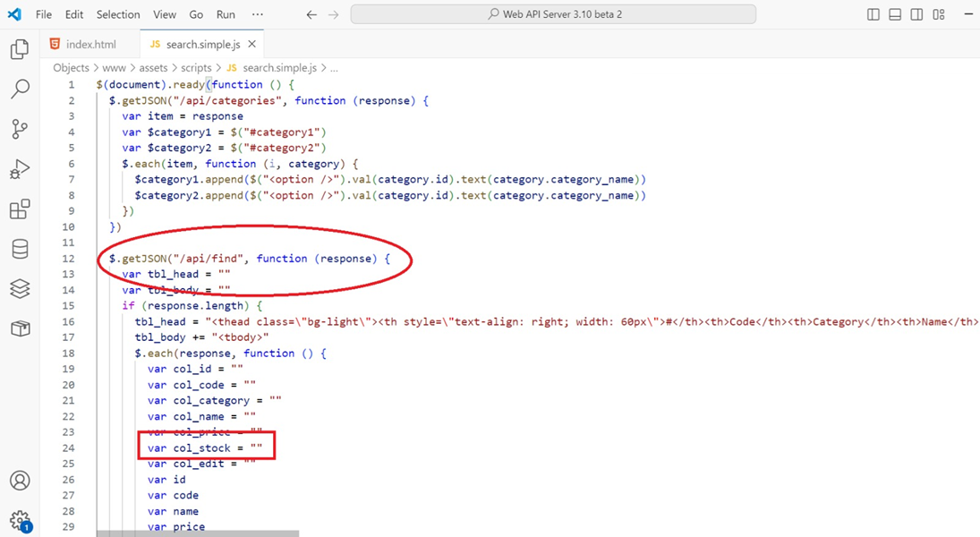Click the Objects breadcrumb

pos(72,67)
